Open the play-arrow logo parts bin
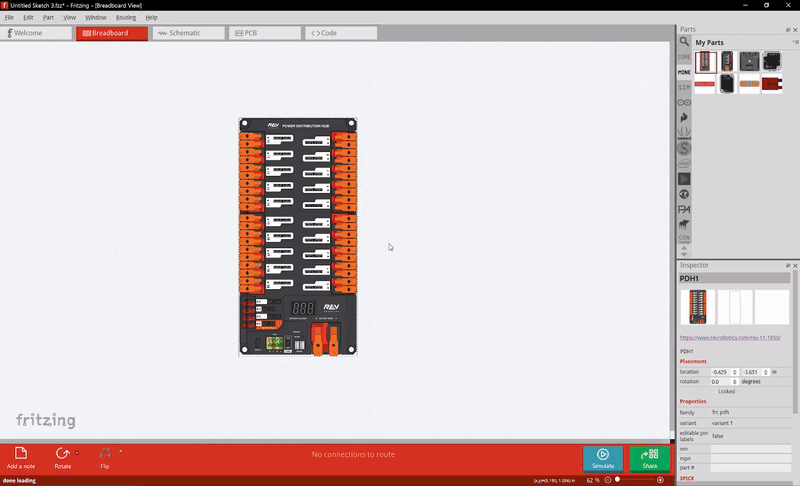800x486 pixels. pos(684,178)
